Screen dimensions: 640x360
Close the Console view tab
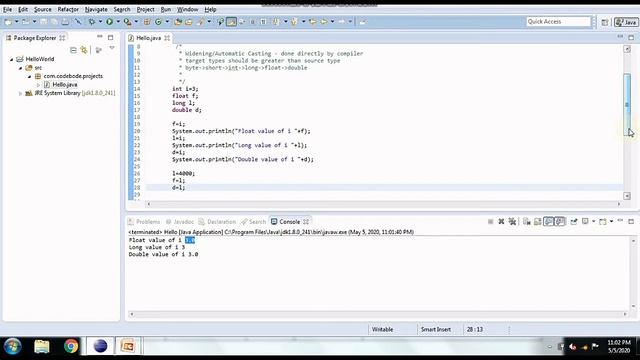coord(306,222)
